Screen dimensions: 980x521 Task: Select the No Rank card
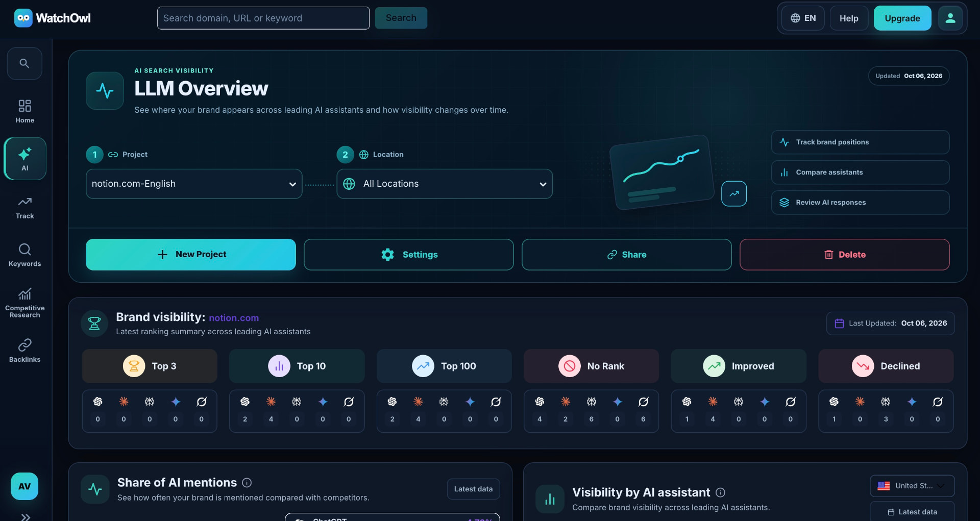[x=591, y=366]
